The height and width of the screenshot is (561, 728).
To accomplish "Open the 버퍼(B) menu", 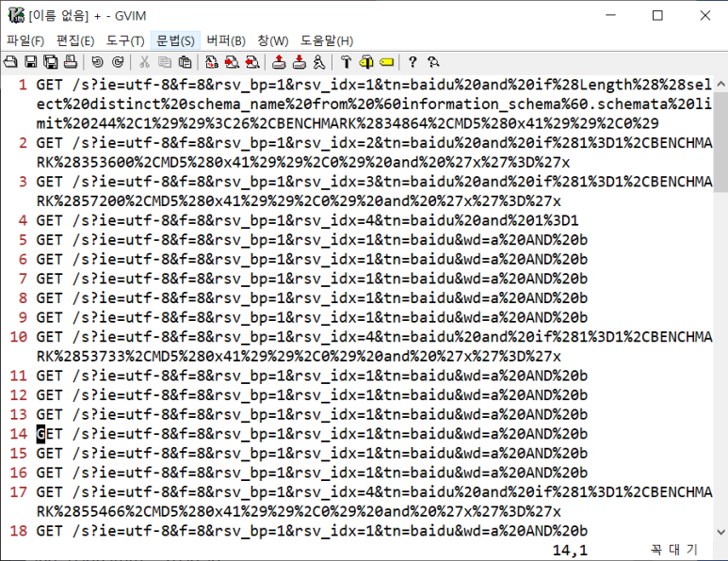I will [x=226, y=40].
